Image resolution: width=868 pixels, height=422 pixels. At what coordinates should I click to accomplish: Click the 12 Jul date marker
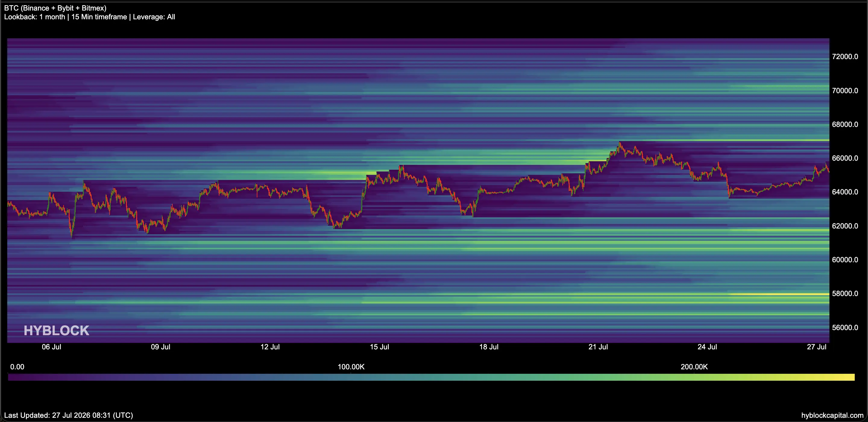tap(270, 347)
